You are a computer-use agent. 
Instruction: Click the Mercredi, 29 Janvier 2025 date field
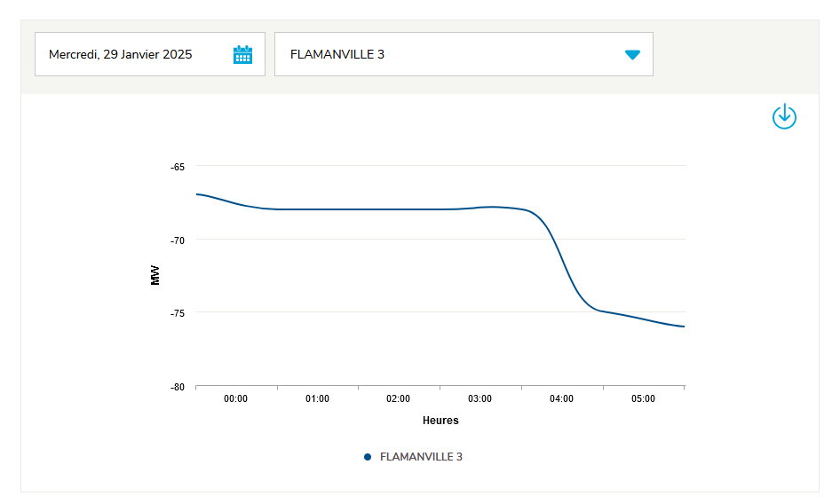pos(121,54)
